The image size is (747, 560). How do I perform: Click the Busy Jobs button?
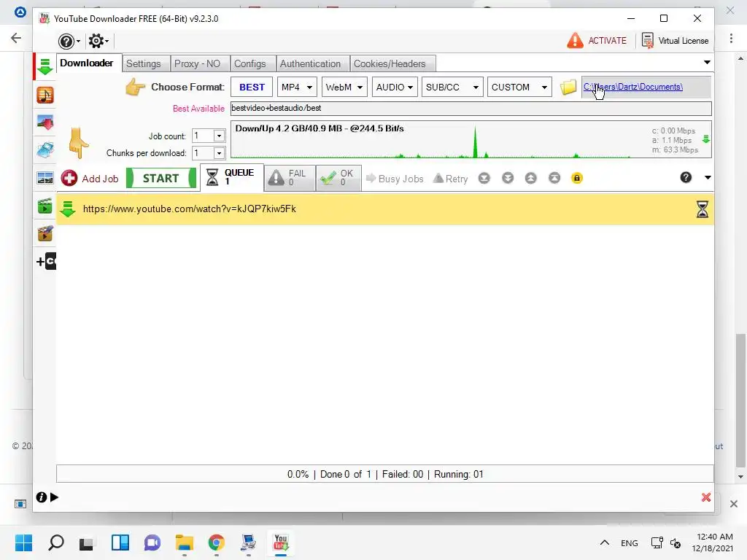click(395, 179)
